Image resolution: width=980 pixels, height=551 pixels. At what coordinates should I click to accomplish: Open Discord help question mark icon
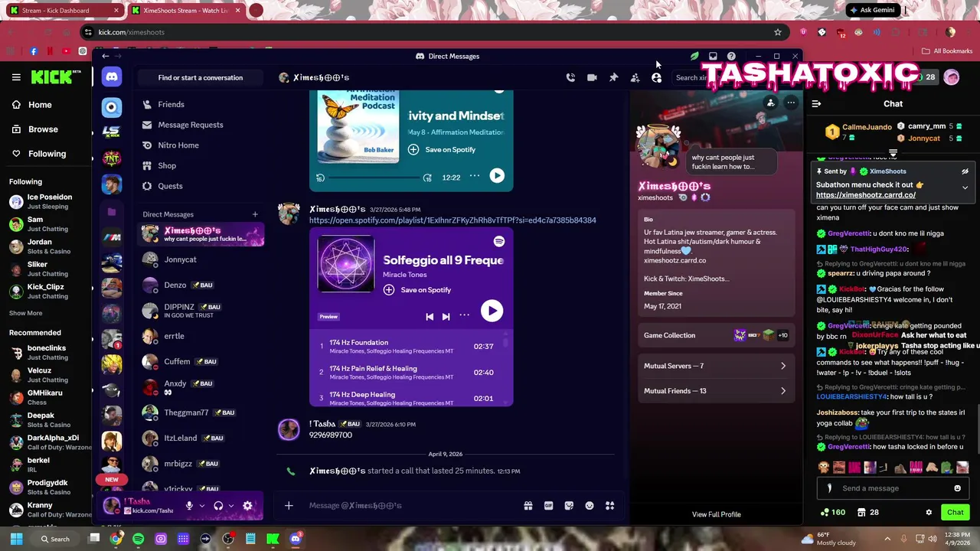pos(731,56)
